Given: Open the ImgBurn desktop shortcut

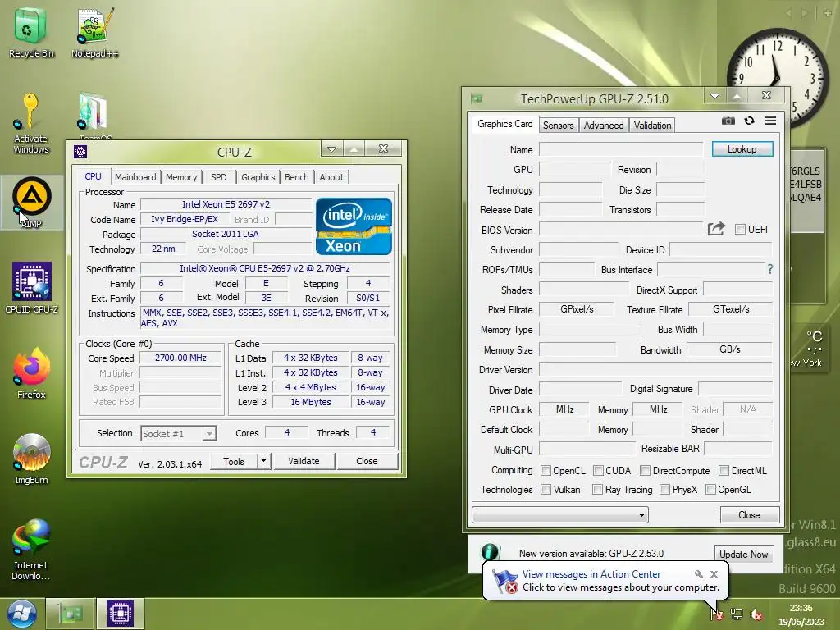Looking at the screenshot, I should pyautogui.click(x=31, y=459).
